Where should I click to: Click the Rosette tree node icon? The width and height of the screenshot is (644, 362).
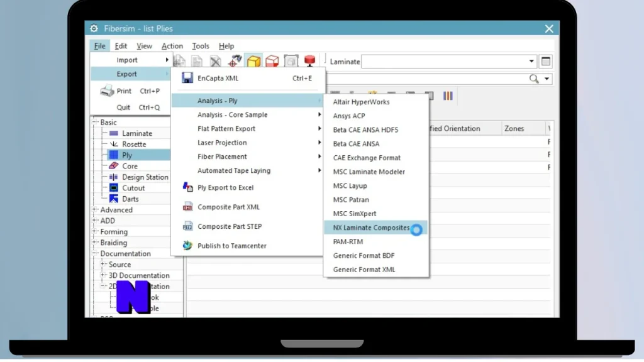(114, 144)
